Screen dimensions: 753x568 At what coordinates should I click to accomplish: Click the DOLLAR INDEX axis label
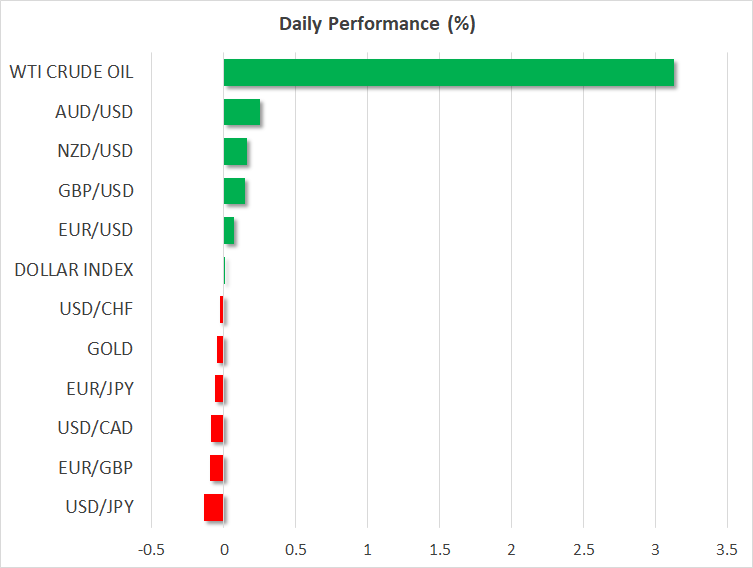point(74,270)
